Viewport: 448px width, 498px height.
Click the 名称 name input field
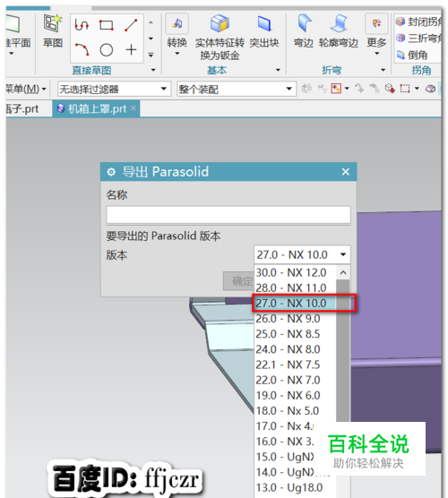[228, 215]
